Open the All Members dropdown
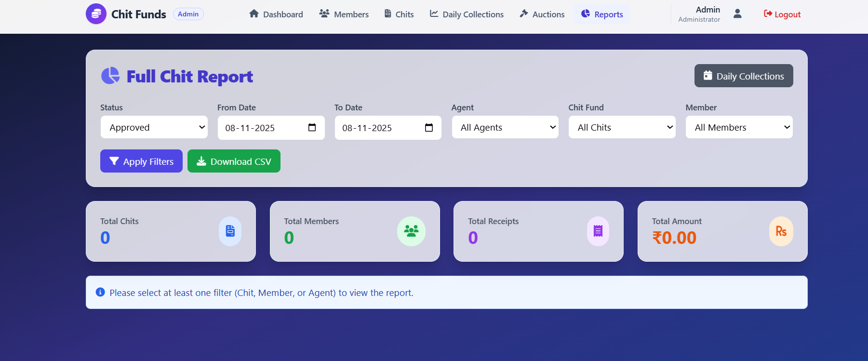868x361 pixels. click(x=739, y=127)
